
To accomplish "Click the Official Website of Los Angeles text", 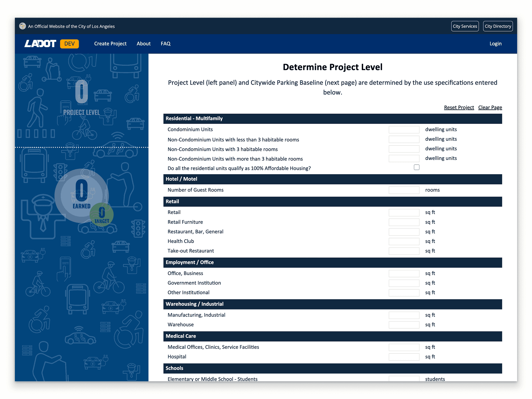I will 71,26.
